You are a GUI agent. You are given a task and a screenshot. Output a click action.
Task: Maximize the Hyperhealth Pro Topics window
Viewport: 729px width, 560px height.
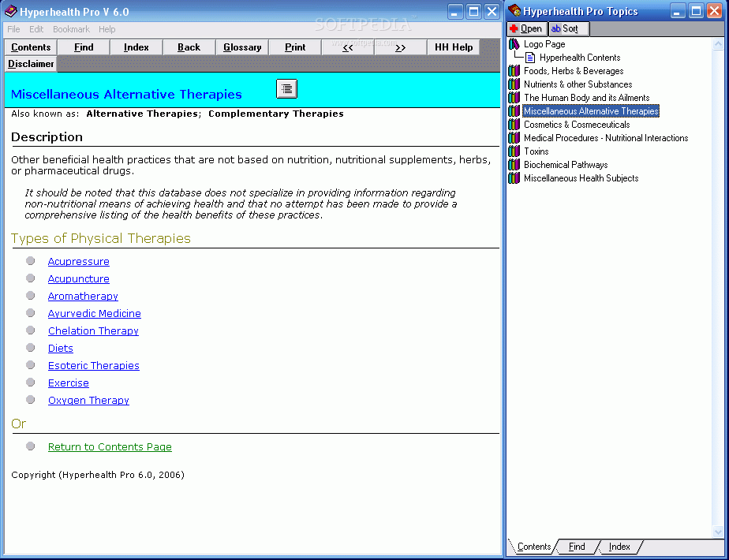pyautogui.click(x=696, y=11)
